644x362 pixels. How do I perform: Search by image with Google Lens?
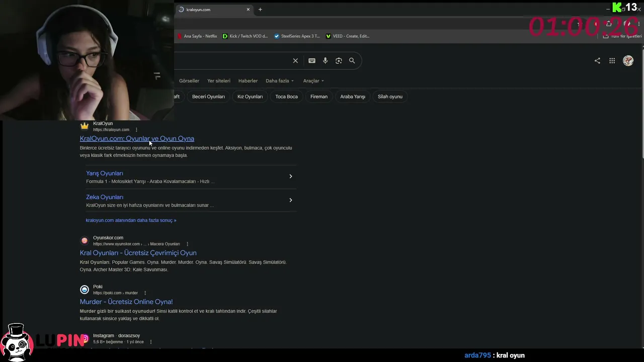click(339, 61)
